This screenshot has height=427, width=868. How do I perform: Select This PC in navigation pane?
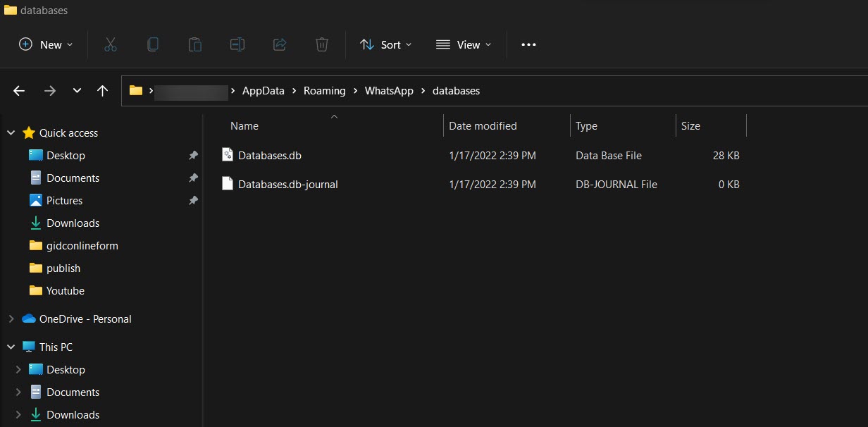coord(56,347)
